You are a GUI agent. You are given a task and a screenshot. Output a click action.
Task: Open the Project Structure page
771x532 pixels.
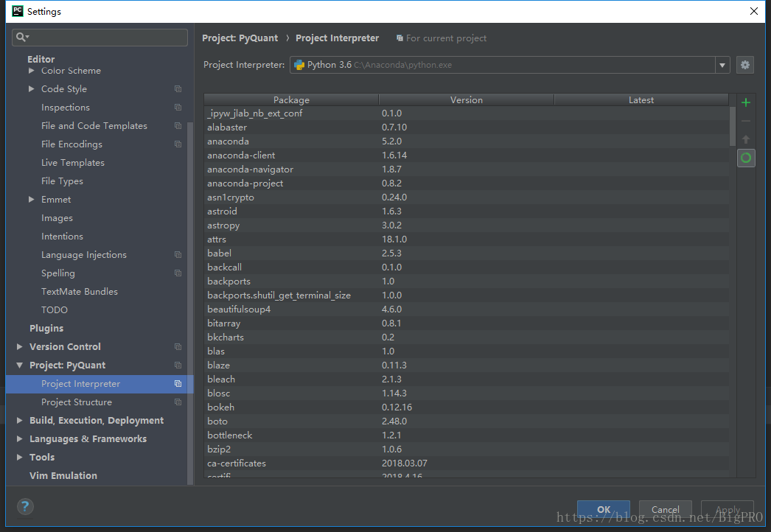point(77,402)
